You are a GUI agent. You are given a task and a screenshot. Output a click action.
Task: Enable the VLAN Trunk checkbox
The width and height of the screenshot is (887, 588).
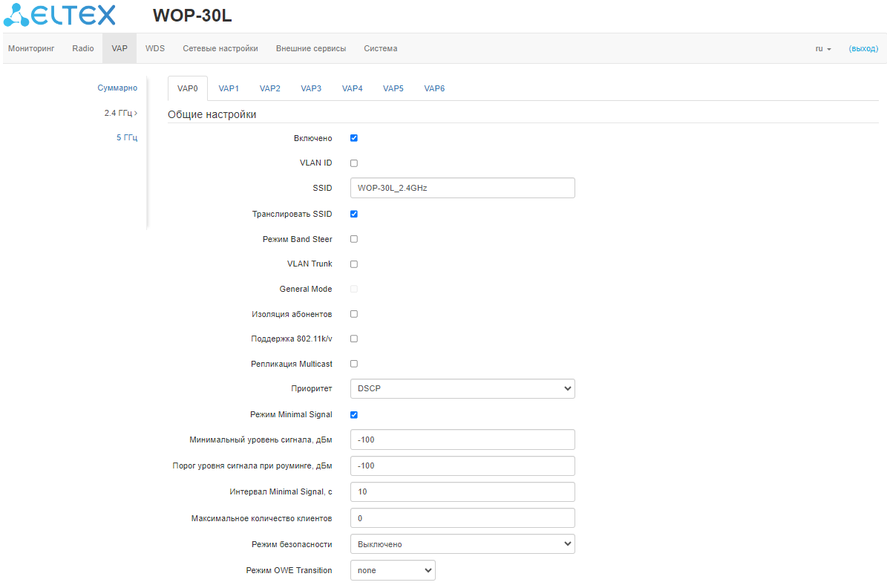[354, 264]
